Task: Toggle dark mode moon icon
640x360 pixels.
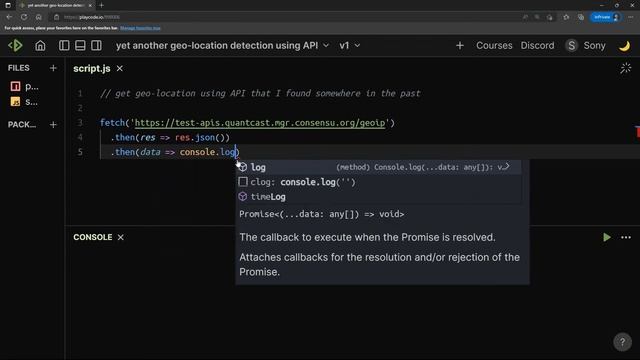Action: coord(624,46)
